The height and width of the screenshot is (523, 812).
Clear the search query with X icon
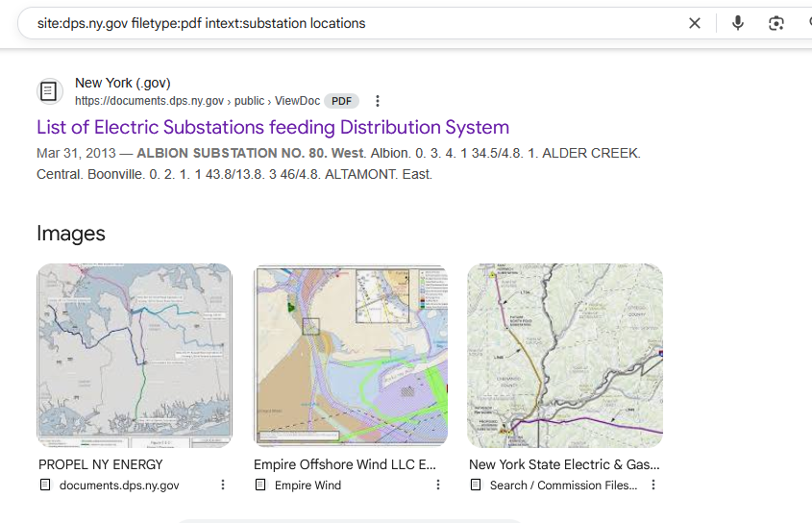695,23
